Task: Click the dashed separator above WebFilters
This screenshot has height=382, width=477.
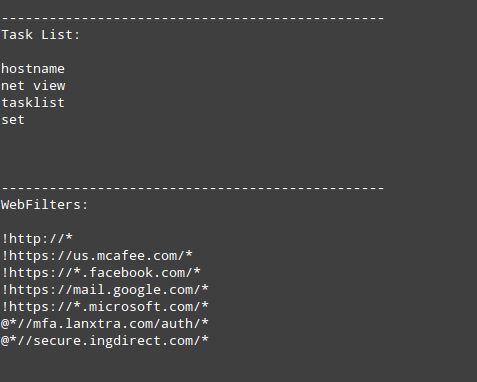Action: click(193, 188)
